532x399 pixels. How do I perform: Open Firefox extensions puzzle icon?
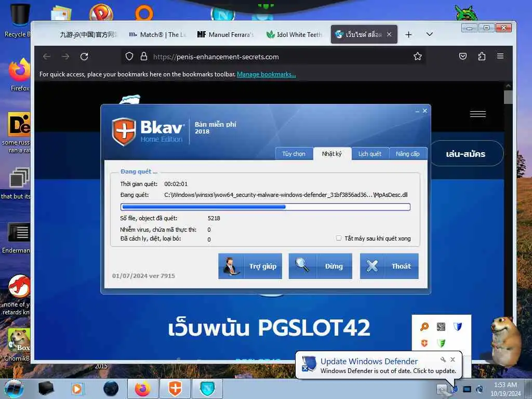[x=482, y=56]
